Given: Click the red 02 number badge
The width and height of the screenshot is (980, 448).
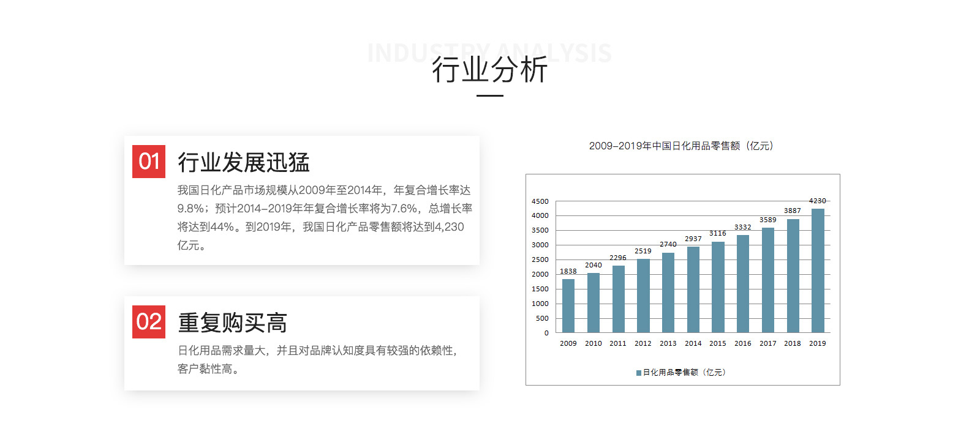Looking at the screenshot, I should tap(149, 322).
